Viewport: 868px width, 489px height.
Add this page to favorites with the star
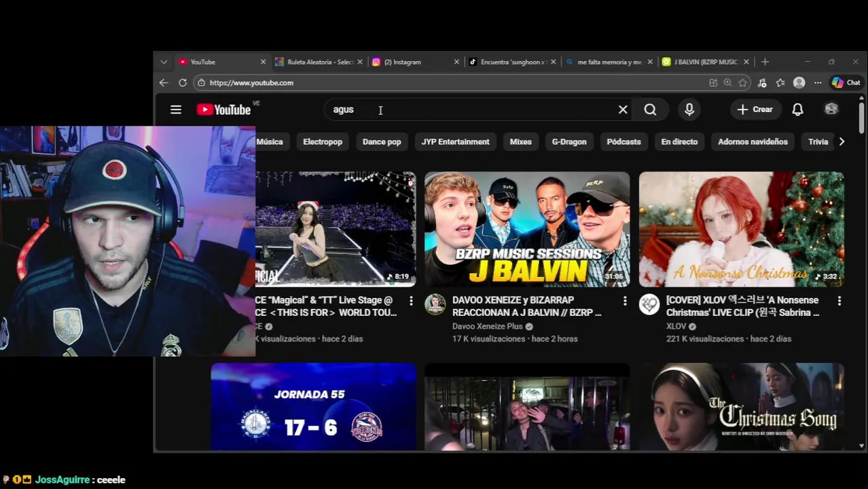pyautogui.click(x=743, y=83)
